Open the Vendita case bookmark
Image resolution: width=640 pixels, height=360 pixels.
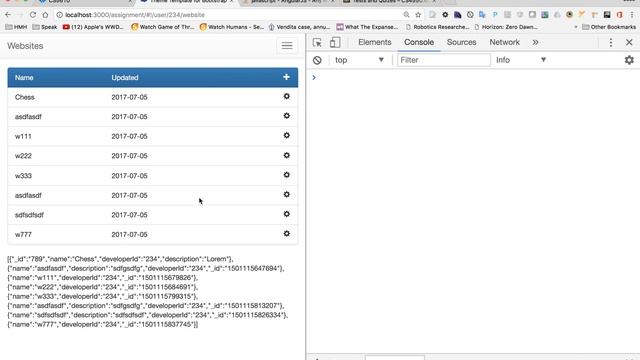click(x=299, y=27)
